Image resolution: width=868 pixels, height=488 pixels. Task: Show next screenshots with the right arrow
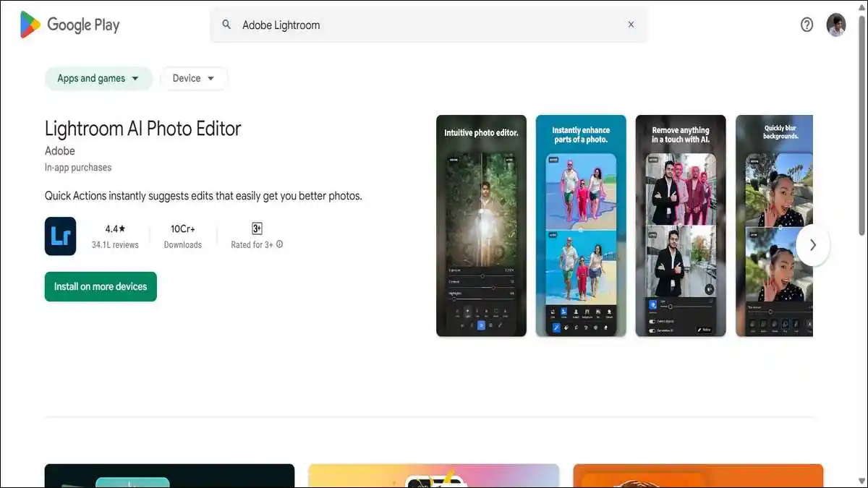(813, 245)
